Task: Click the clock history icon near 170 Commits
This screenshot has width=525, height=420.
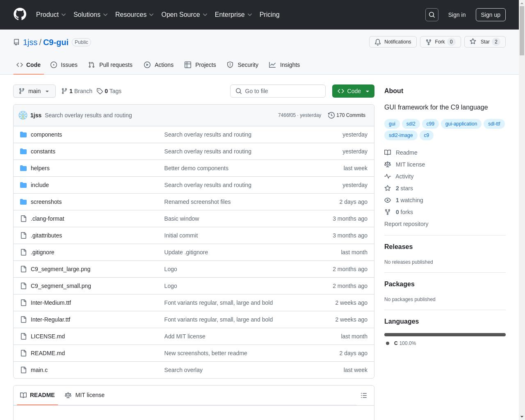Action: 331,115
